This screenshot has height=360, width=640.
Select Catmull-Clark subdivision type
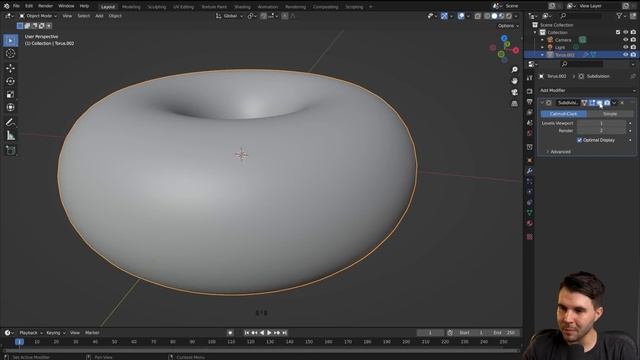563,114
